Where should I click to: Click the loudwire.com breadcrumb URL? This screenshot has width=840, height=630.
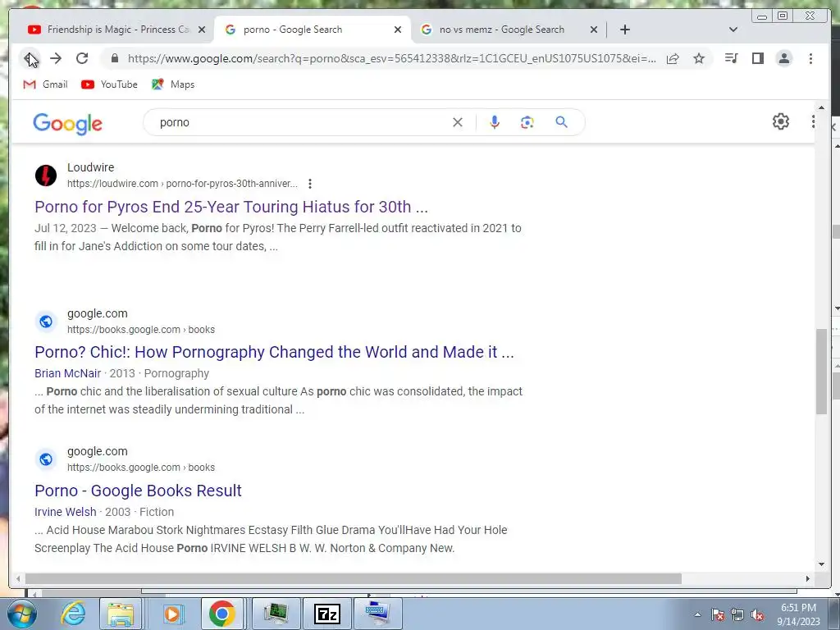[x=182, y=184]
